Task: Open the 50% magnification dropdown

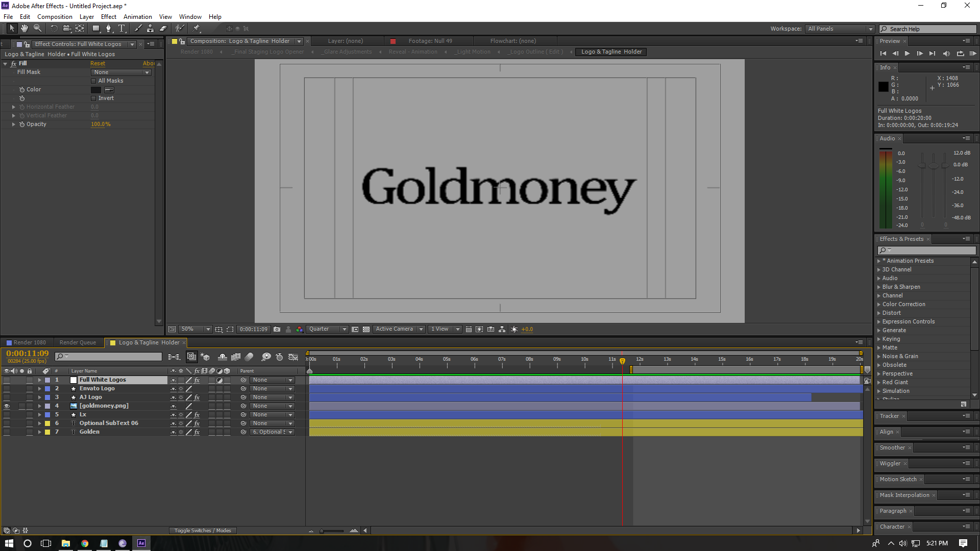Action: pos(195,330)
